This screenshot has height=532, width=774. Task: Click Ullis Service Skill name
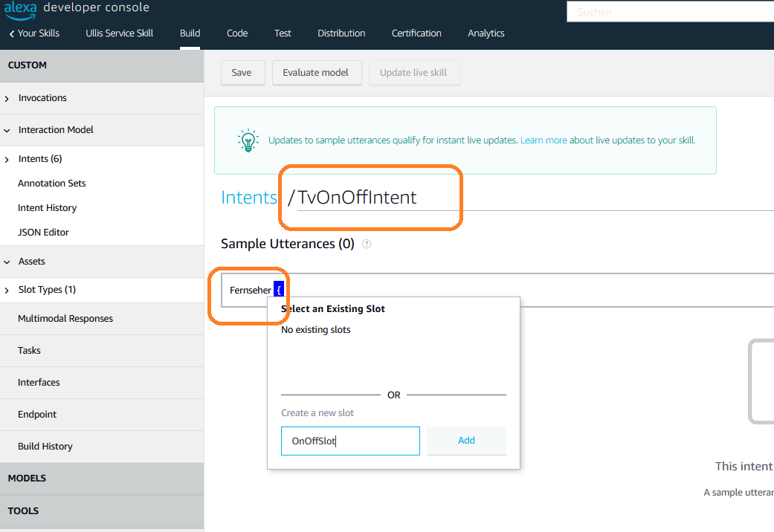[x=120, y=33]
